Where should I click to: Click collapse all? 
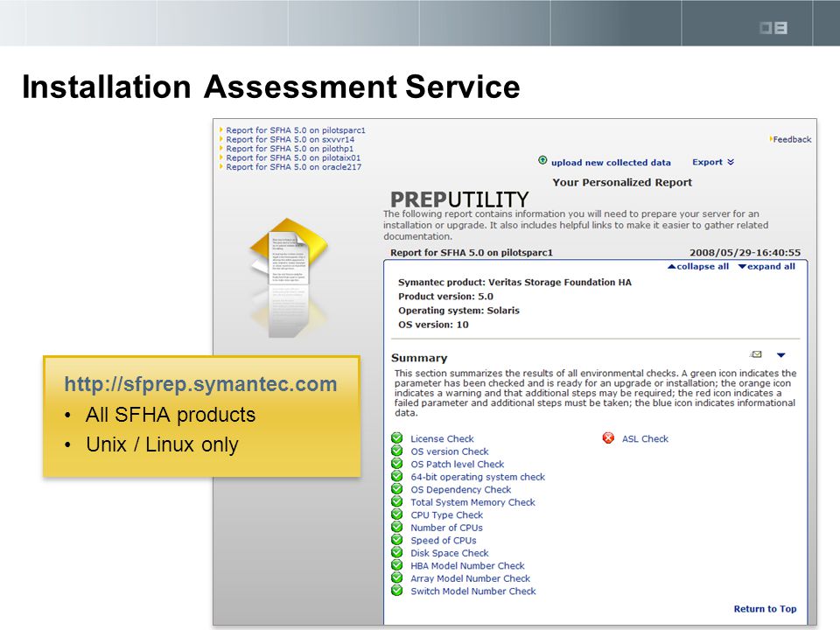[x=698, y=266]
